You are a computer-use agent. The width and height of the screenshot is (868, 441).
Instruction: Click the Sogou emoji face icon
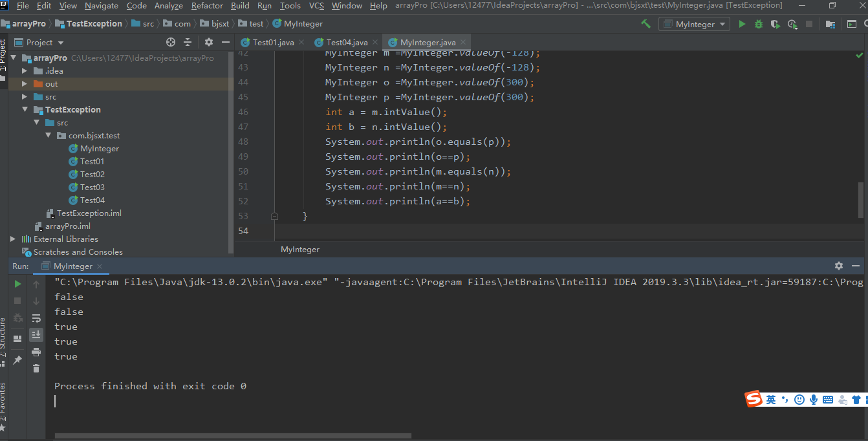pyautogui.click(x=799, y=400)
